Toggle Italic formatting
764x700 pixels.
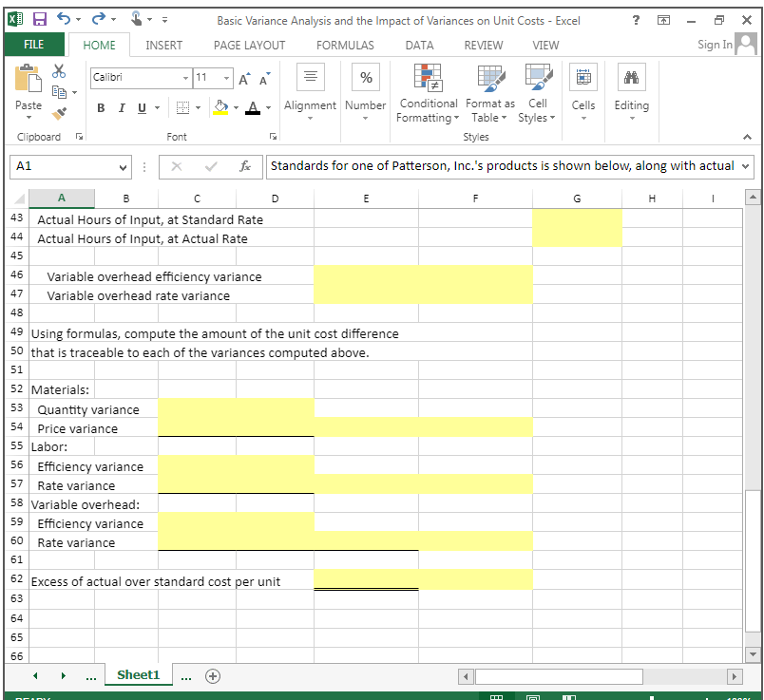(x=121, y=106)
